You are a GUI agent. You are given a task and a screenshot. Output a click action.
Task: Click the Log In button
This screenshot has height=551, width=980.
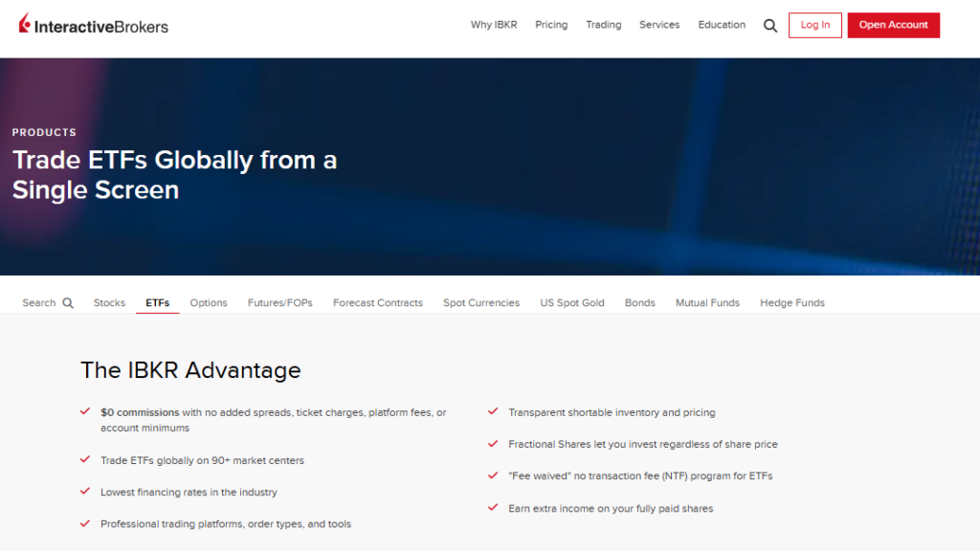pyautogui.click(x=815, y=25)
